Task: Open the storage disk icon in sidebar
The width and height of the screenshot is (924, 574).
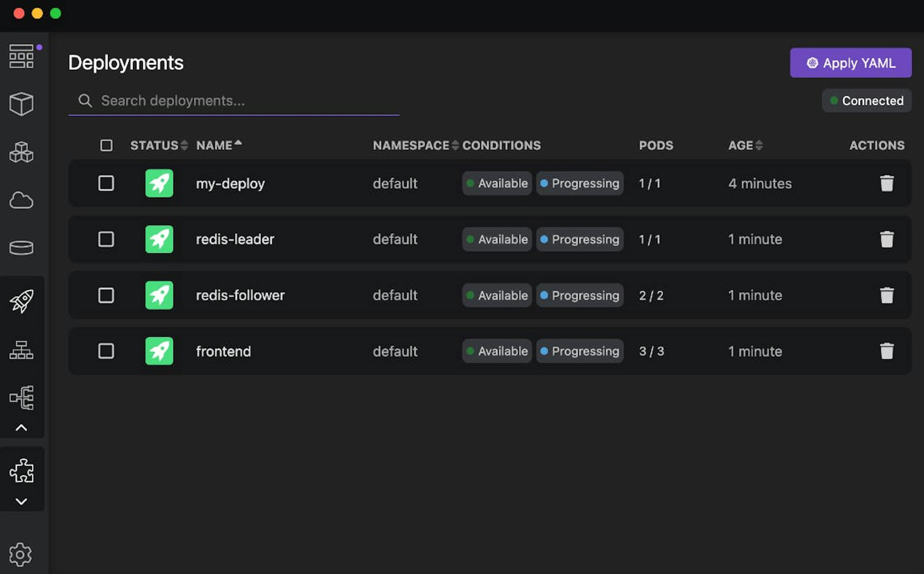Action: click(x=21, y=248)
